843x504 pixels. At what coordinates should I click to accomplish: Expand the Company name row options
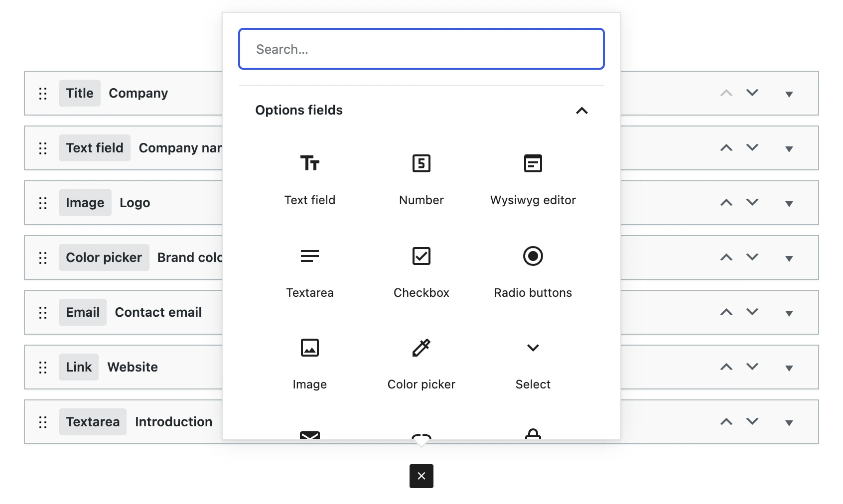(789, 149)
